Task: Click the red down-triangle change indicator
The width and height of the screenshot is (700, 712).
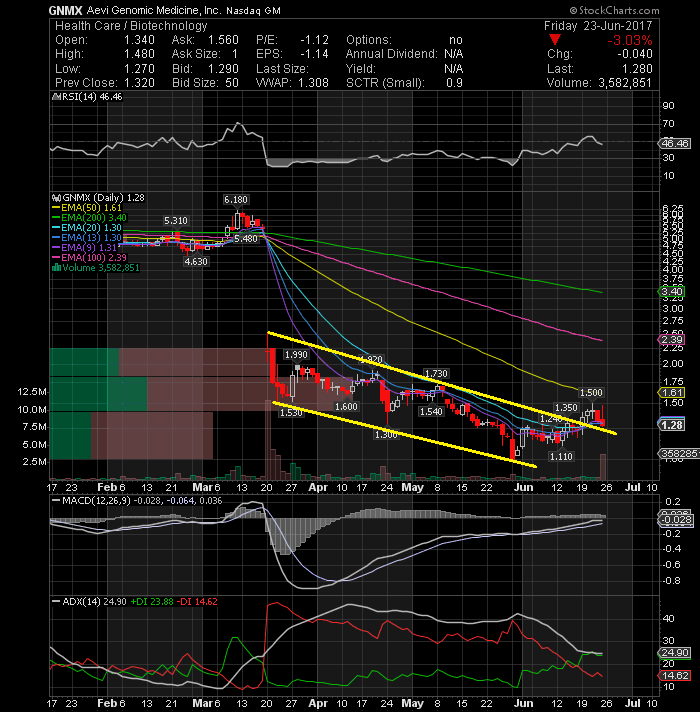Action: point(555,40)
